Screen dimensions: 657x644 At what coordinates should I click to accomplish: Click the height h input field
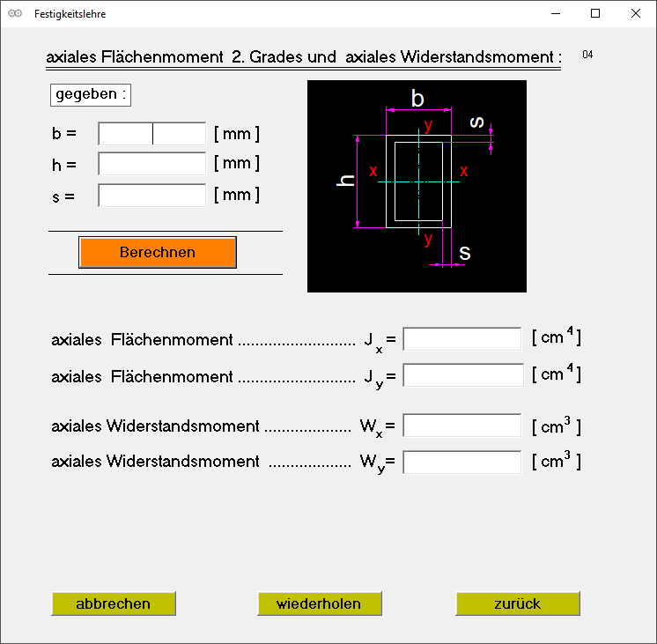(x=151, y=164)
